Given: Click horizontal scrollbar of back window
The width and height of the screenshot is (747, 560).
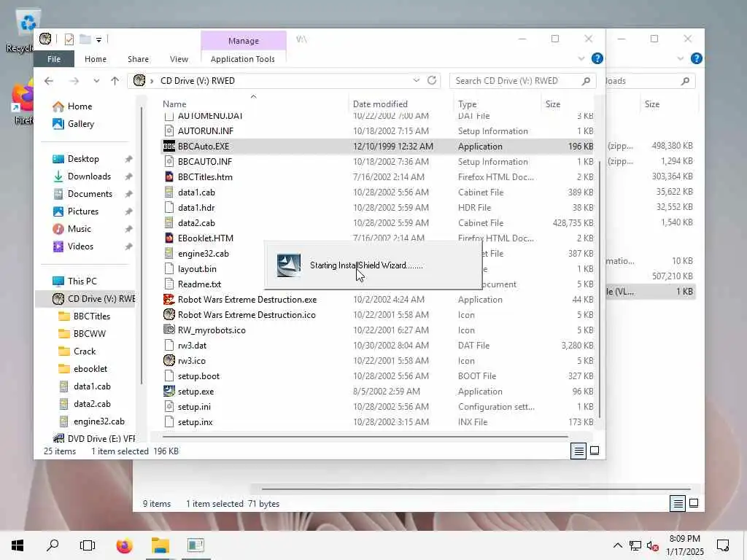Looking at the screenshot, I should pyautogui.click(x=476, y=489).
